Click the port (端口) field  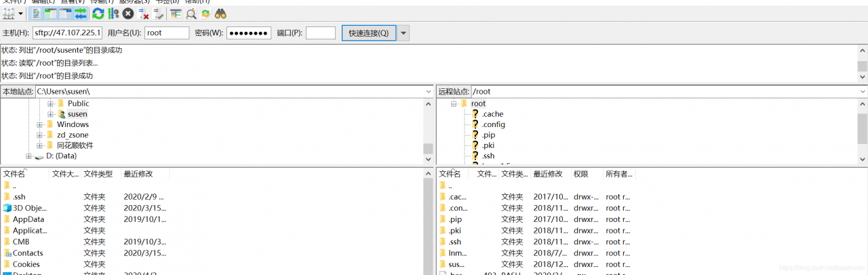click(x=321, y=33)
